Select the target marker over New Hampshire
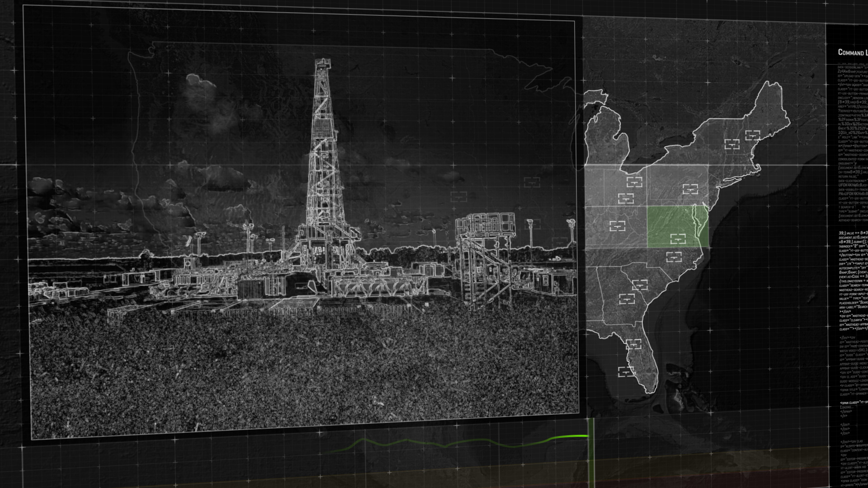This screenshot has width=868, height=488. 752,135
